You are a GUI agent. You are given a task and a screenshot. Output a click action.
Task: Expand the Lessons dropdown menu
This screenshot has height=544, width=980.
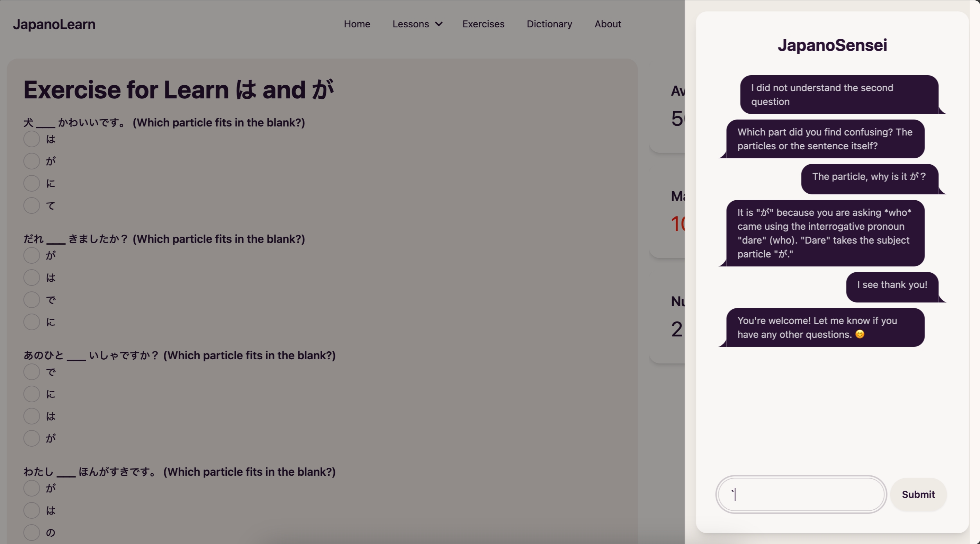pos(411,24)
